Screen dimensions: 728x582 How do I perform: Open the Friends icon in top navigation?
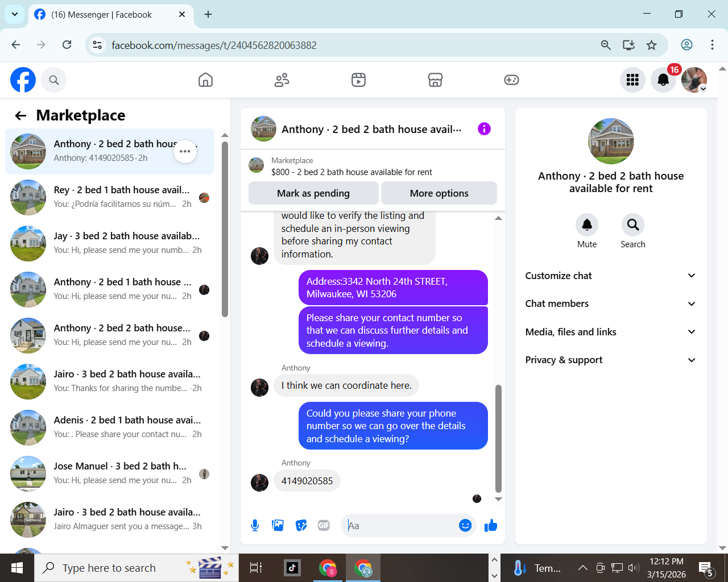tap(282, 80)
